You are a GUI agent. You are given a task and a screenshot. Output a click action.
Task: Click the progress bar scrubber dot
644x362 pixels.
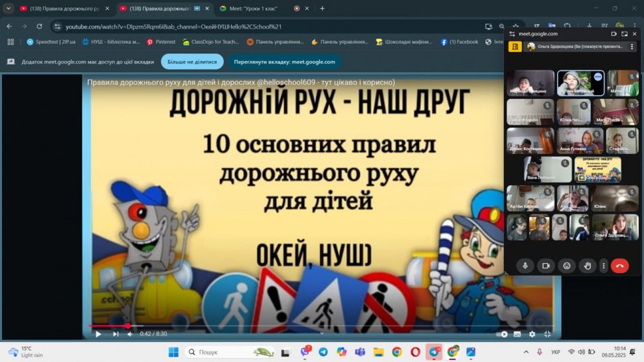pyautogui.click(x=128, y=326)
